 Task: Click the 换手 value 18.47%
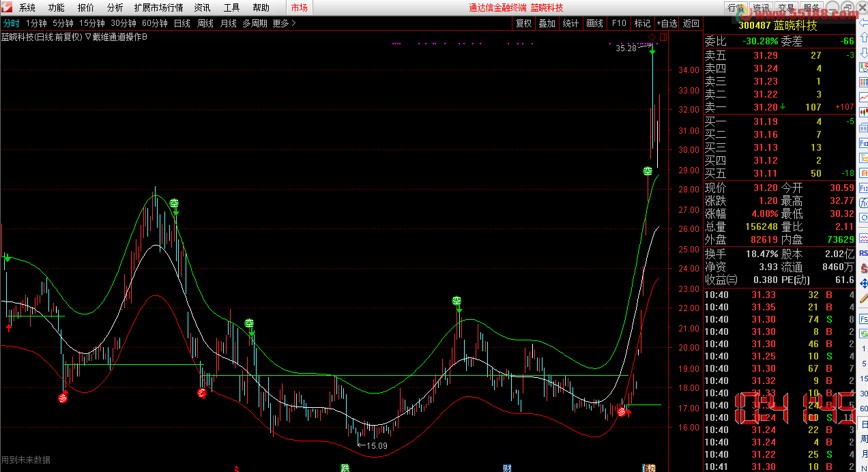point(762,254)
